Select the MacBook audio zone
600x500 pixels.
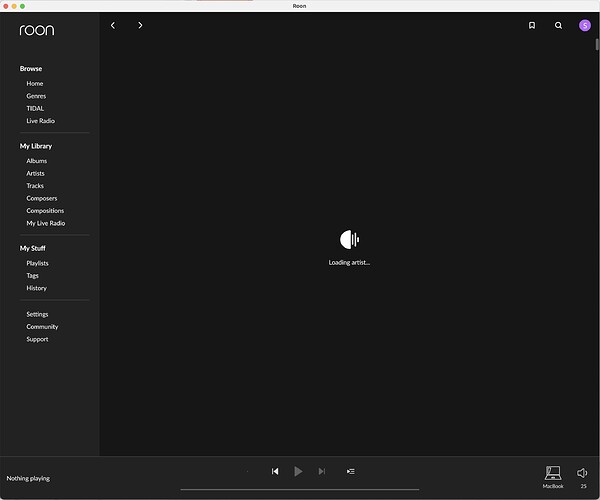[553, 477]
